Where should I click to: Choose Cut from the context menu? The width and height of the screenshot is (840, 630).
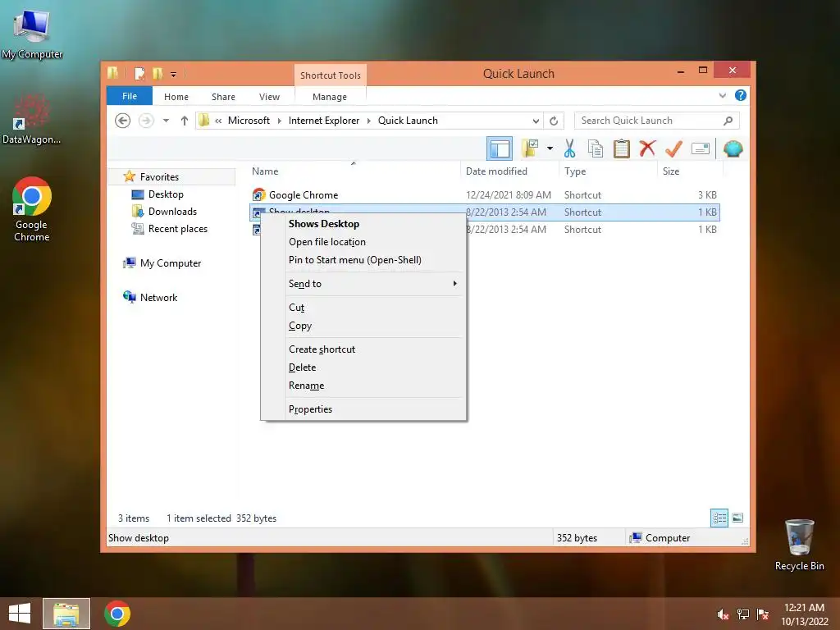[296, 308]
